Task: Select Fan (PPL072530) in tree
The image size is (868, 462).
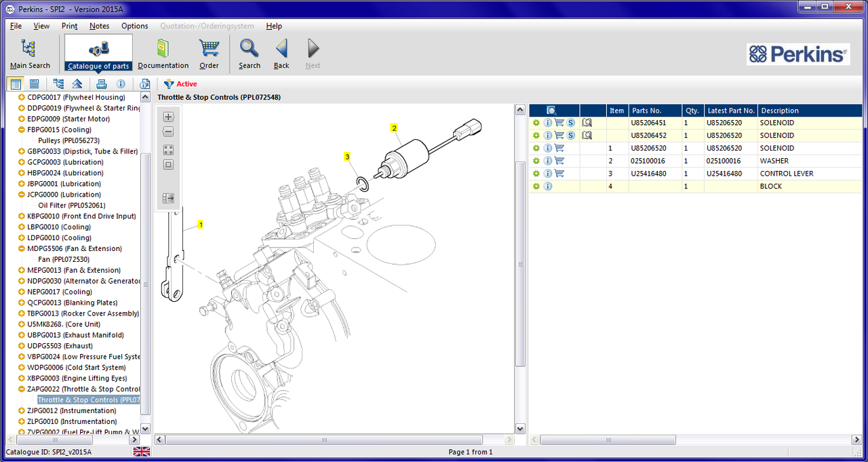Action: (64, 259)
